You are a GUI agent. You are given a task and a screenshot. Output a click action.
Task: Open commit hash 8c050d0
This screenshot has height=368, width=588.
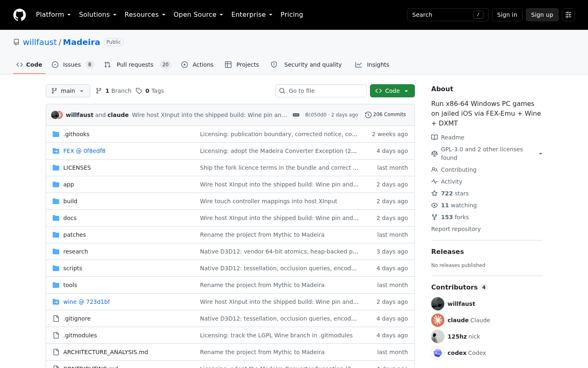(x=316, y=115)
